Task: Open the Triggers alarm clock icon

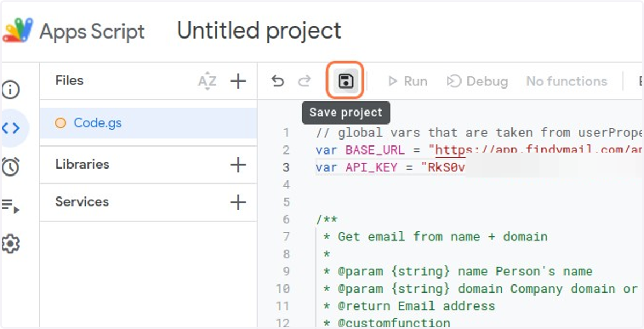Action: click(11, 166)
